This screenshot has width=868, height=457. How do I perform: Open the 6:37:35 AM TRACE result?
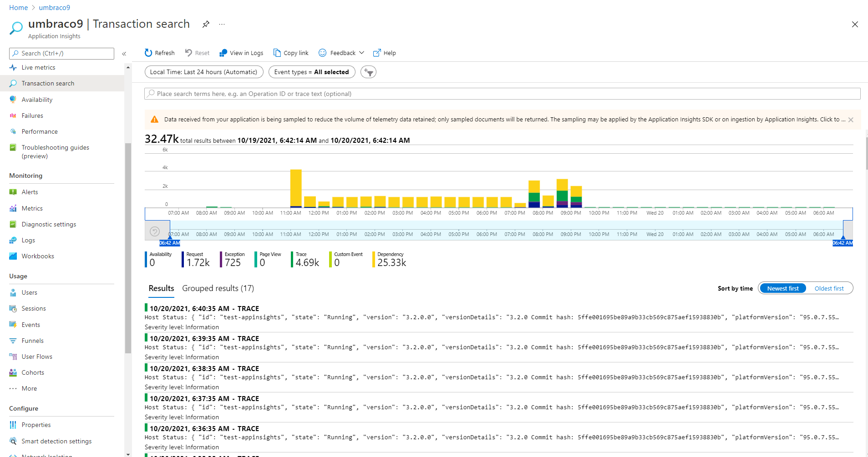(499, 407)
